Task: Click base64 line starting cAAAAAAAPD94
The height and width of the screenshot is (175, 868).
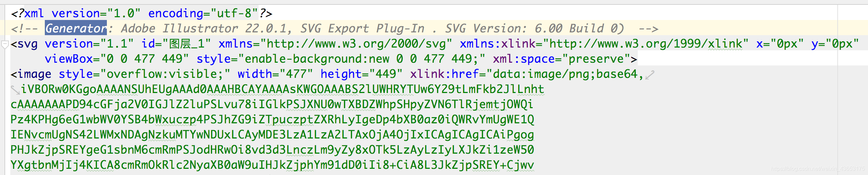Action: (272, 104)
